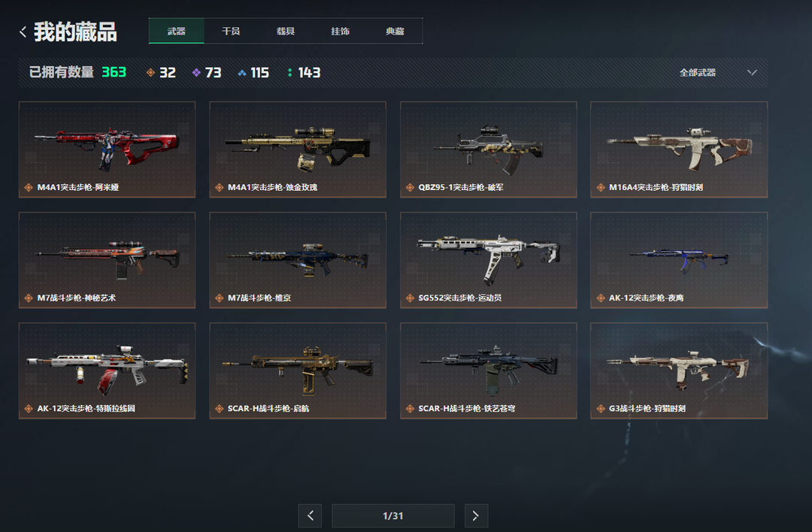Select the 武器 tab
Viewport: 812px width, 532px height.
point(177,31)
